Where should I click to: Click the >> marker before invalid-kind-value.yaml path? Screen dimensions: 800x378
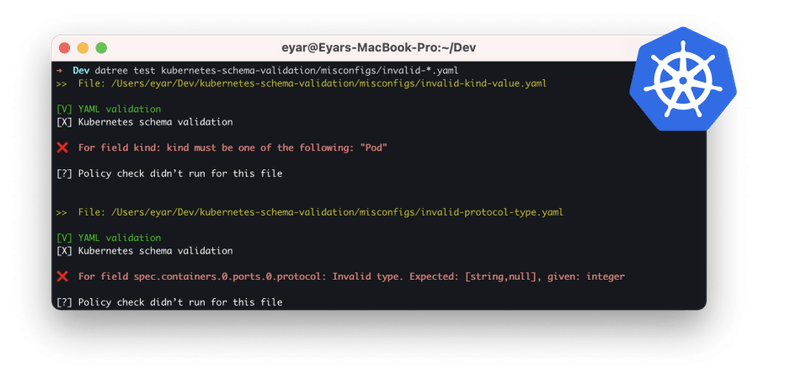tap(61, 84)
